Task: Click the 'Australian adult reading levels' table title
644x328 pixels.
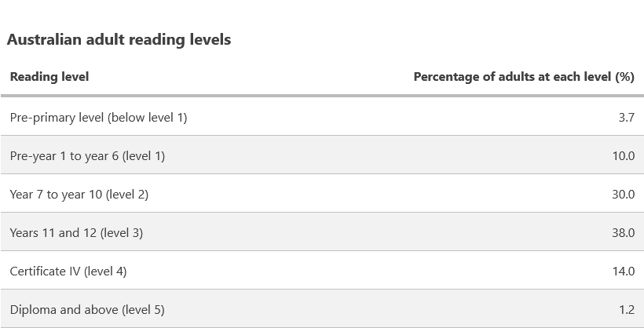Action: pos(119,39)
